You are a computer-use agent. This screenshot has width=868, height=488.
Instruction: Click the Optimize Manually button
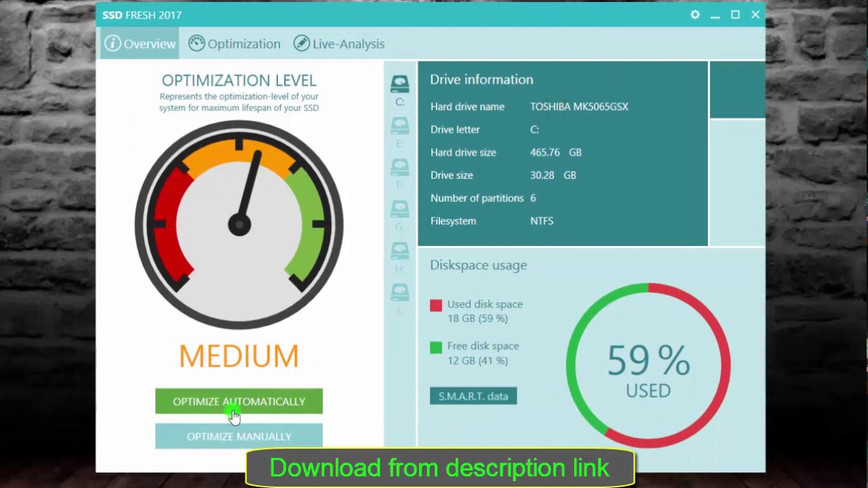[239, 436]
